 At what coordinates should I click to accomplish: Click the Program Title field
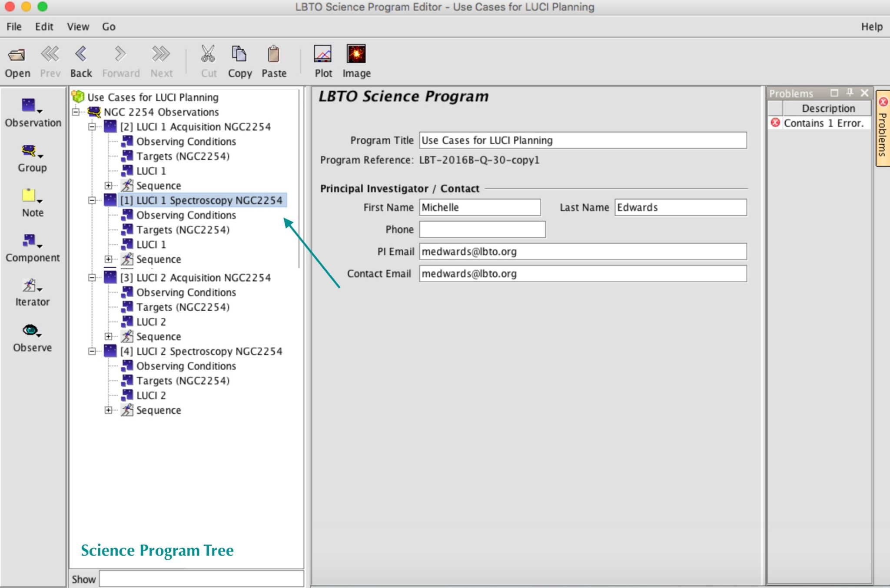tap(583, 140)
